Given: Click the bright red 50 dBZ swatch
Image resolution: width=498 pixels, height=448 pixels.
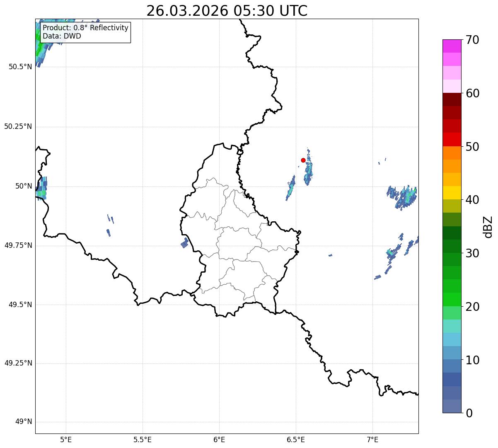Looking at the screenshot, I should pyautogui.click(x=452, y=140).
